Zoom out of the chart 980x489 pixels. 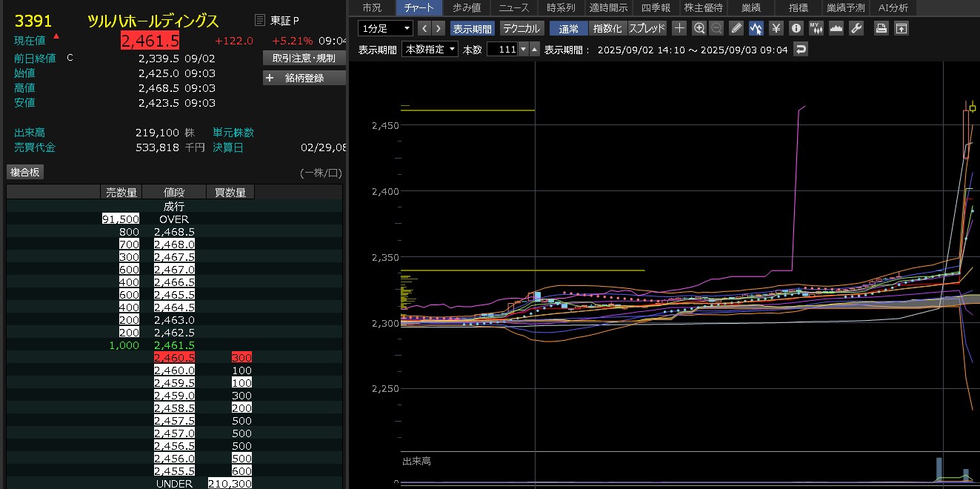click(x=716, y=28)
